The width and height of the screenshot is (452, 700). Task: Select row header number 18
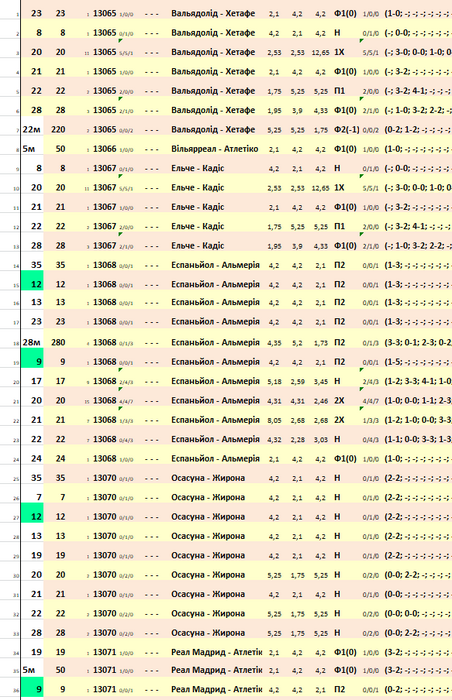click(x=16, y=344)
